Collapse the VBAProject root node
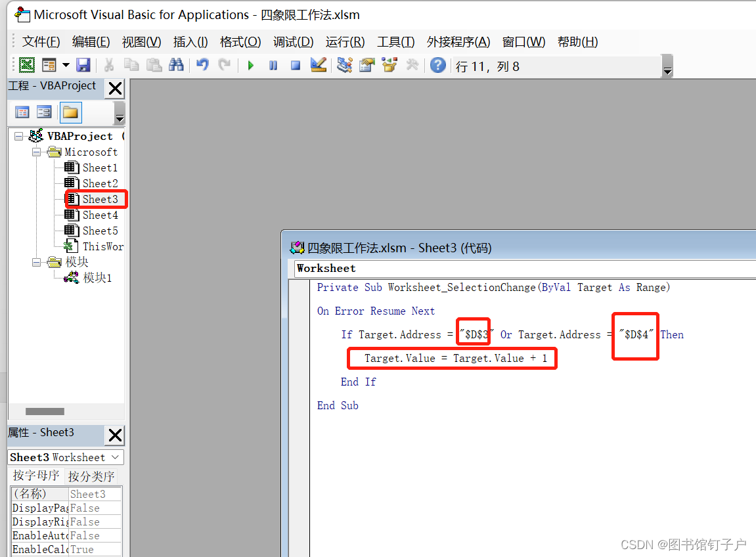The image size is (756, 557). [x=18, y=137]
